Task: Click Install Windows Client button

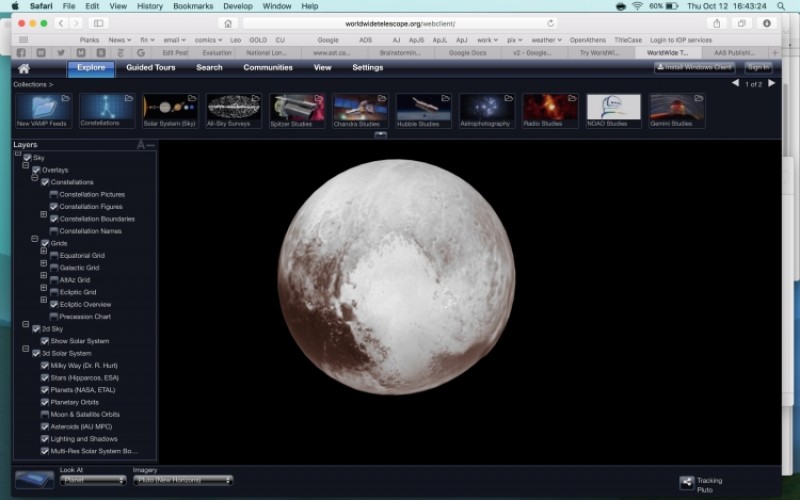Action: [x=694, y=67]
